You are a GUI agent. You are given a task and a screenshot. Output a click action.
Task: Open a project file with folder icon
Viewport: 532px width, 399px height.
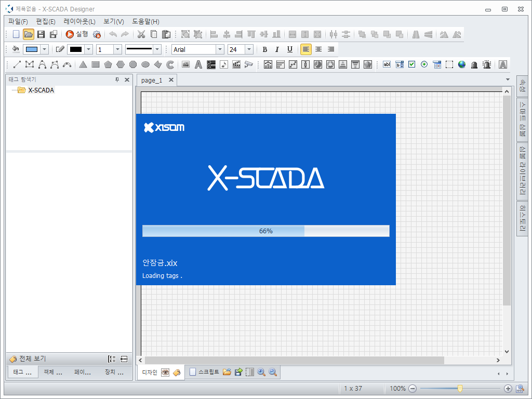click(x=29, y=34)
